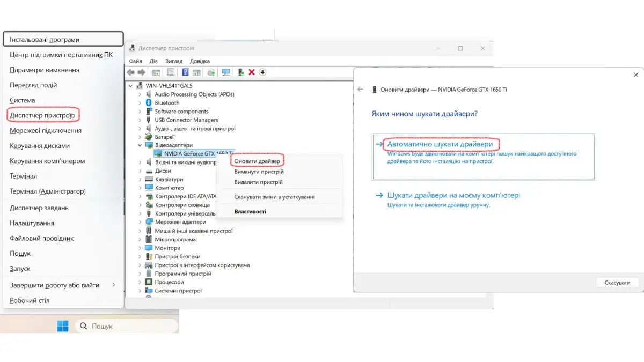Open the Вигляд menu
Viewport: 644px width, 362px height.
174,61
